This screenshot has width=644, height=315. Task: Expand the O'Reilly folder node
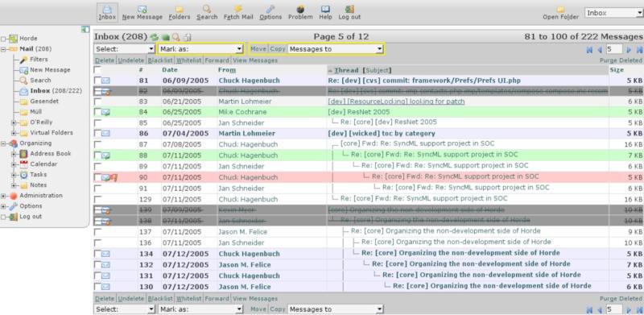click(14, 122)
